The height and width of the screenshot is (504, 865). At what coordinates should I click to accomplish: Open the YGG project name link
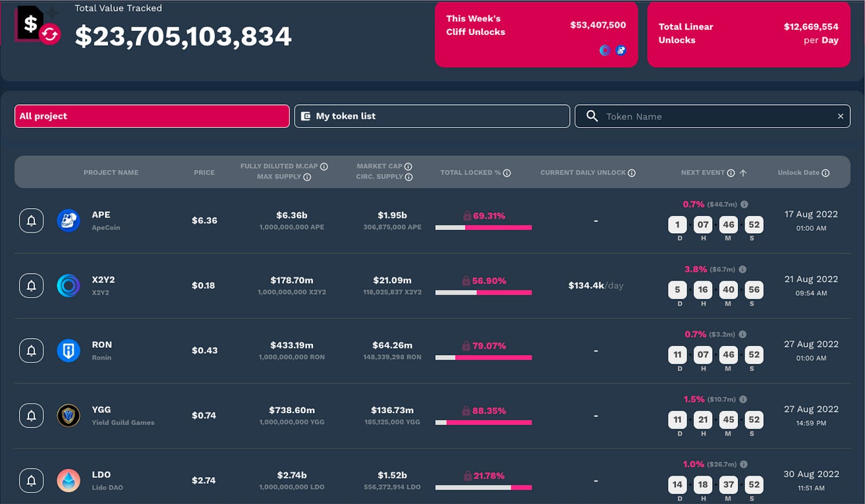[x=102, y=410]
